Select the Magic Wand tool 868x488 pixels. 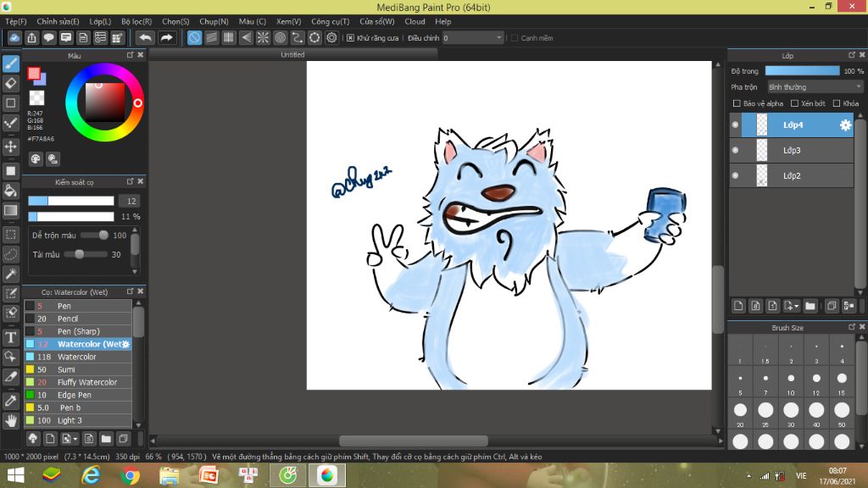tap(10, 274)
